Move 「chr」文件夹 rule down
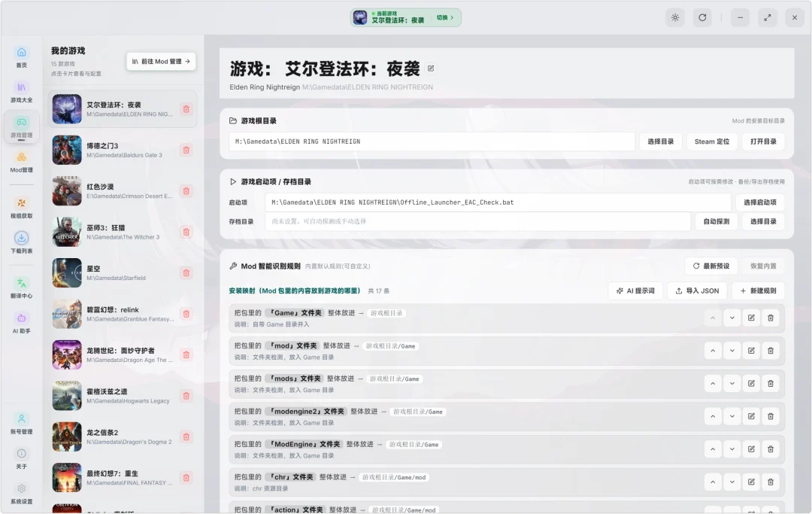812x514 pixels. click(732, 482)
